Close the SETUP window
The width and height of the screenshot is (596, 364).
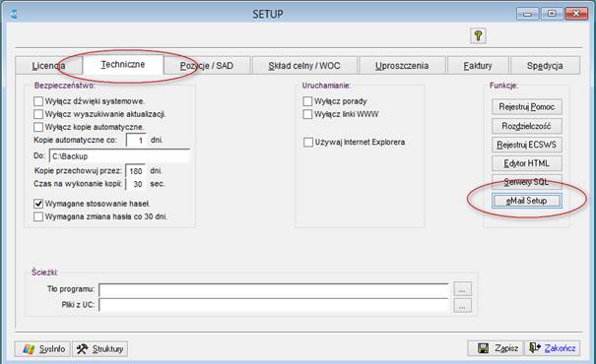[x=576, y=14]
